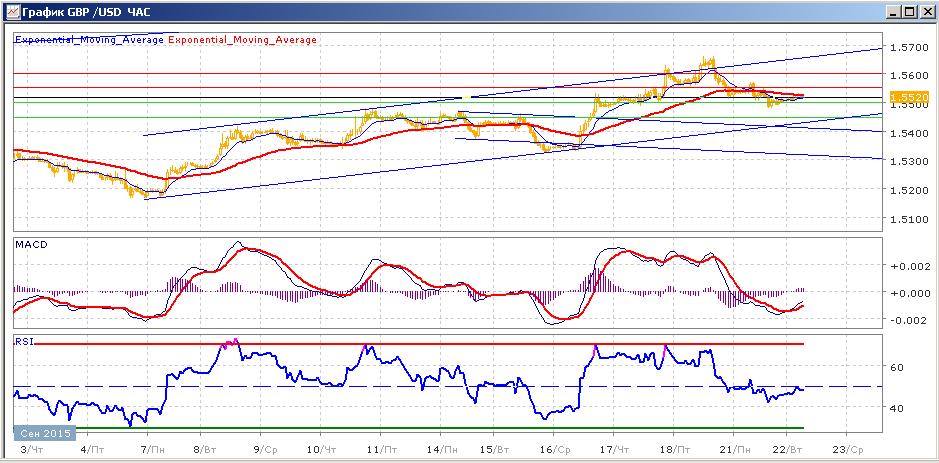Image resolution: width=939 pixels, height=463 pixels.
Task: Click the RSI panel label
Action: point(25,341)
